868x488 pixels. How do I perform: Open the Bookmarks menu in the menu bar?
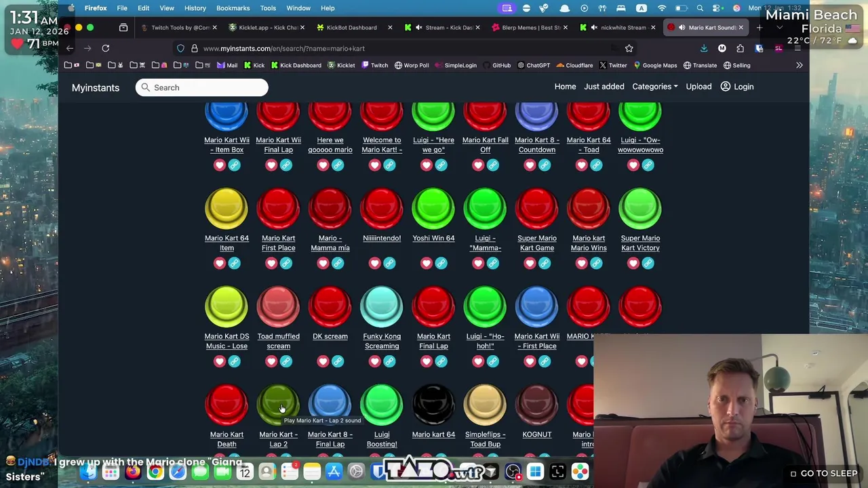233,8
